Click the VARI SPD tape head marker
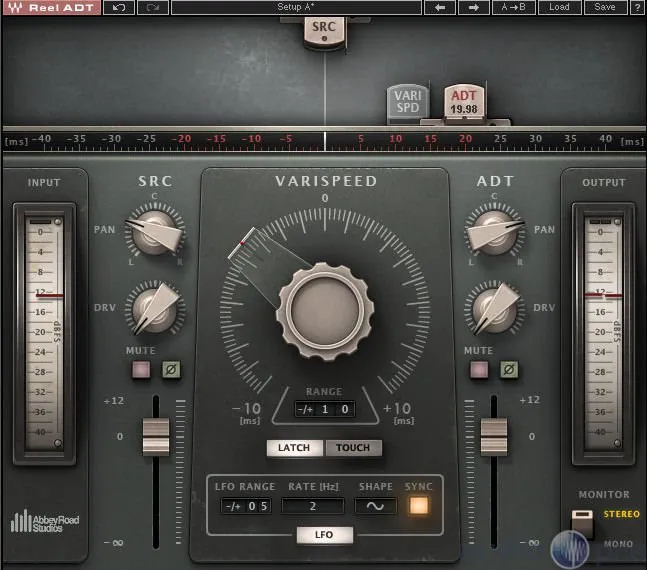This screenshot has height=570, width=647. pos(408,102)
